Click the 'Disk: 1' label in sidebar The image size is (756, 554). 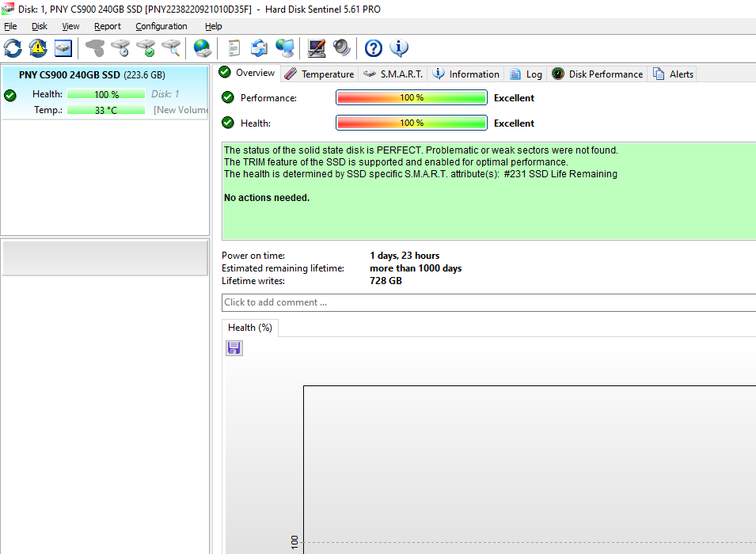(165, 94)
